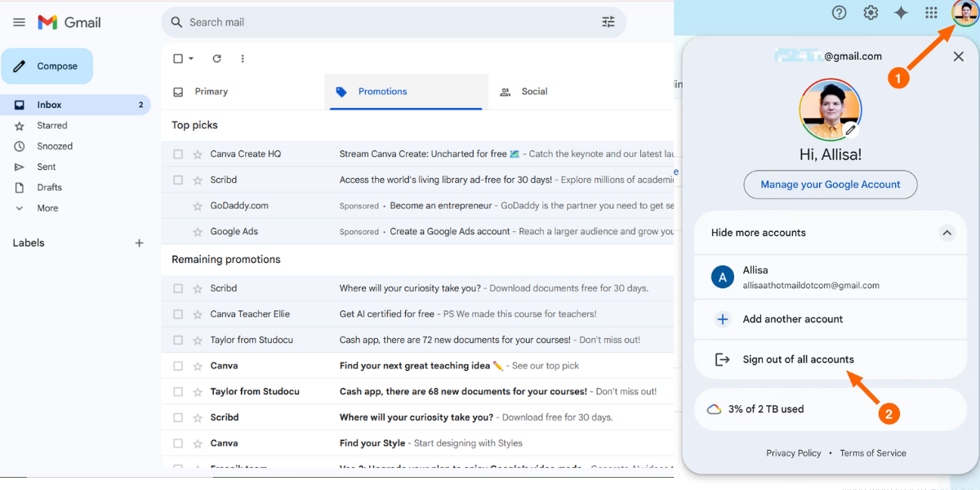This screenshot has height=490, width=980.
Task: Toggle the select-all checkbox
Action: (178, 59)
